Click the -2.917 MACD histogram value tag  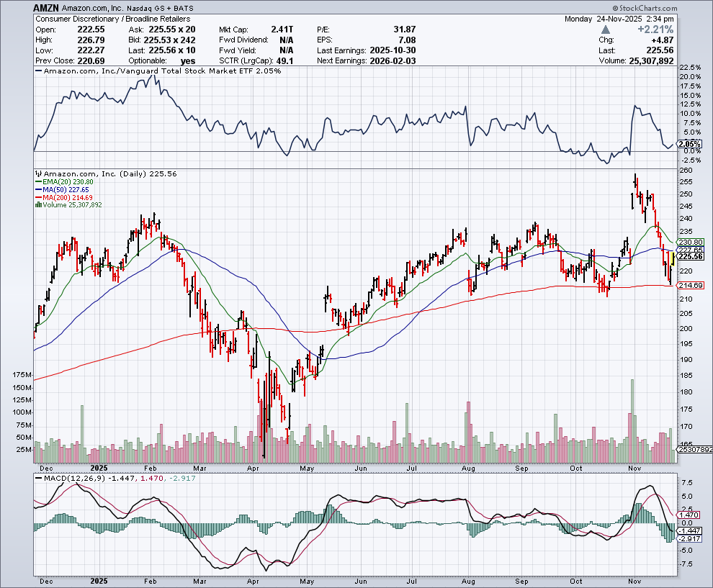689,538
